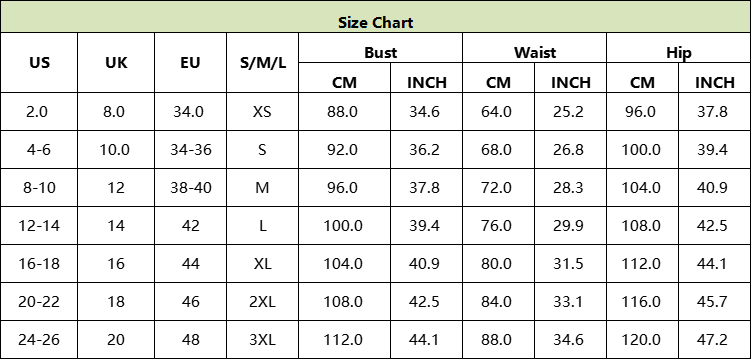This screenshot has width=752, height=360.
Task: Click the EU column header
Action: tap(190, 62)
